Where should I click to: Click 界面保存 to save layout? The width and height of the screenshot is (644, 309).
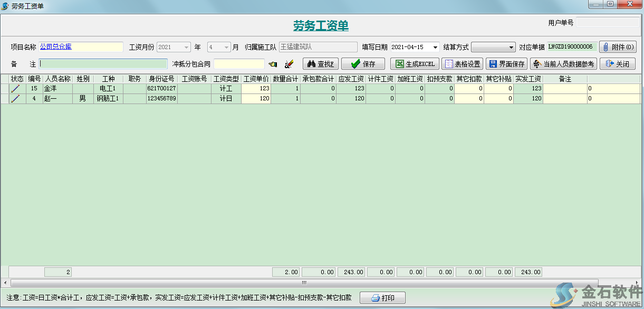506,64
